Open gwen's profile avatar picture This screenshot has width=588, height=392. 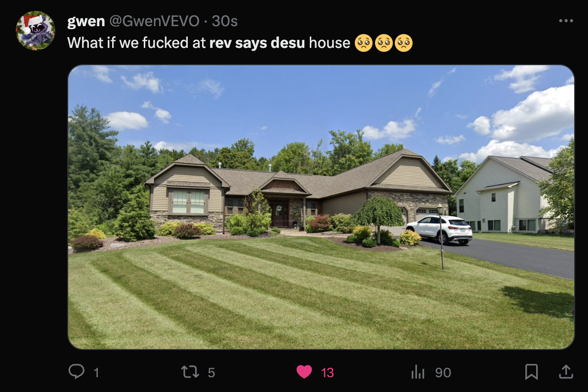pos(36,31)
